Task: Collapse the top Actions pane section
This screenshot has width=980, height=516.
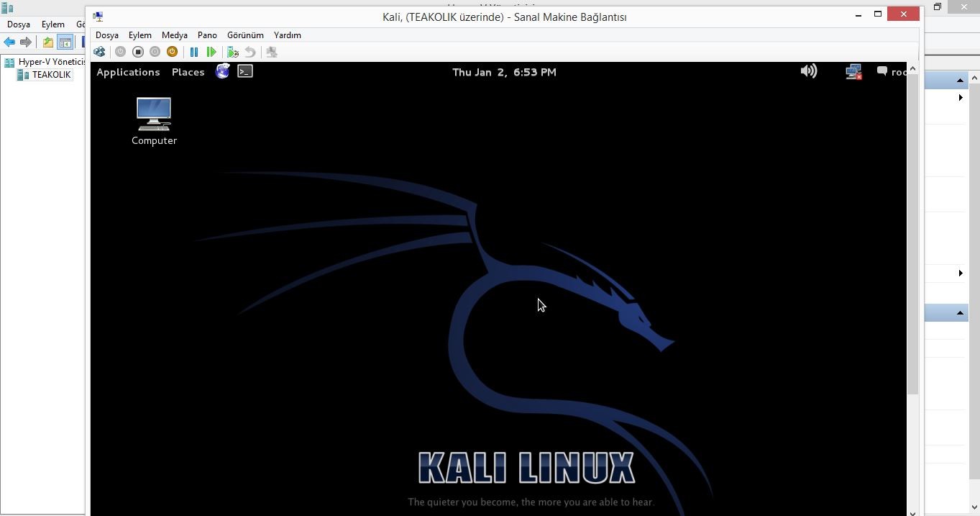Action: pos(960,80)
